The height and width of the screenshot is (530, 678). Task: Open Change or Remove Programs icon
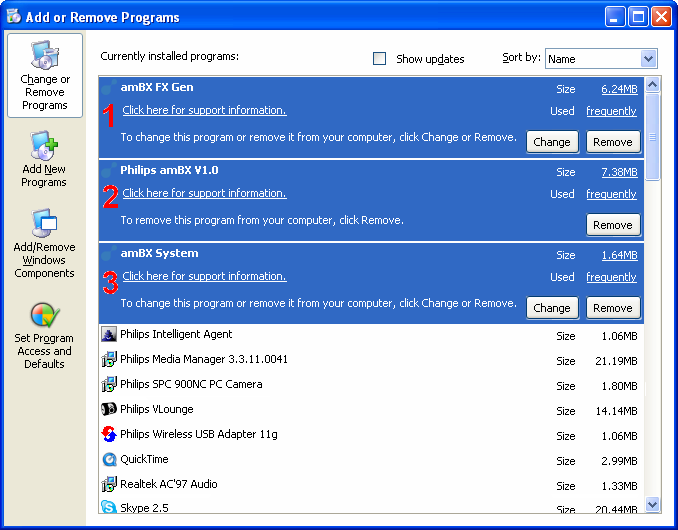[x=45, y=55]
